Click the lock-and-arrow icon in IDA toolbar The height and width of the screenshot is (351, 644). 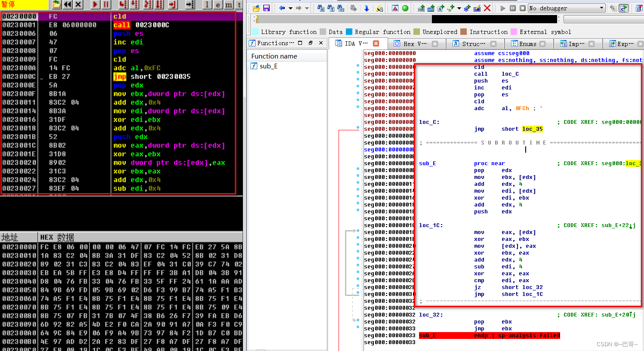point(379,8)
